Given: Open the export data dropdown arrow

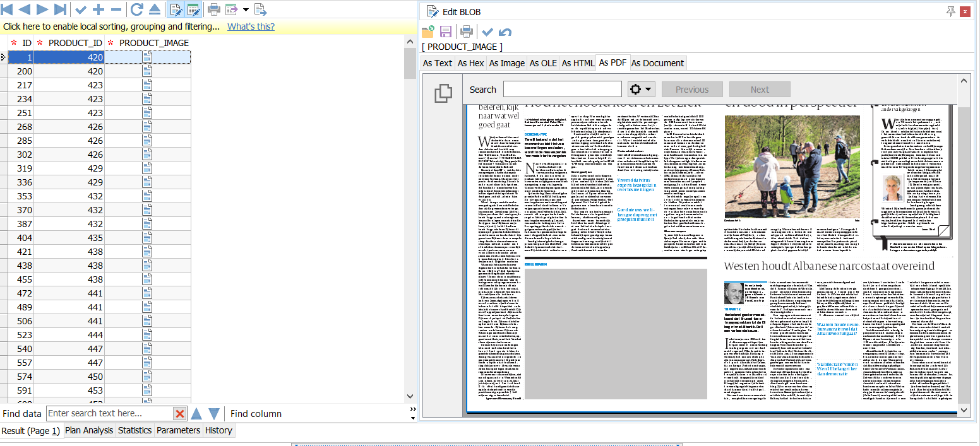Looking at the screenshot, I should coord(246,9).
